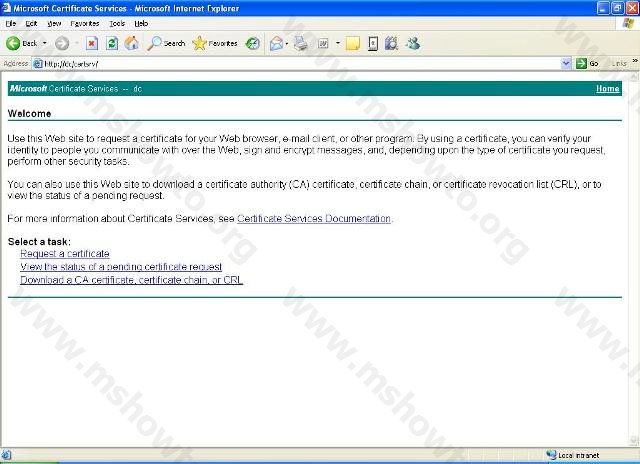Click the yellow note Discuss icon
The width and height of the screenshot is (640, 464).
[353, 43]
